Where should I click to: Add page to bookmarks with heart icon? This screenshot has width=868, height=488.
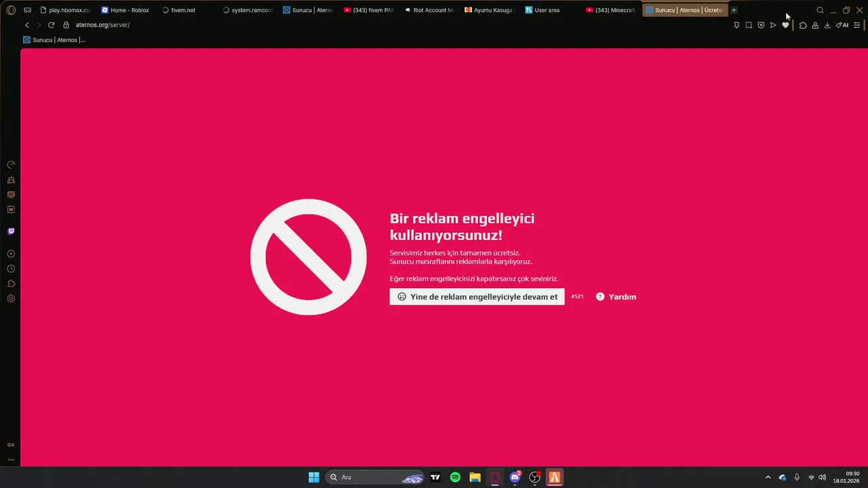tap(785, 25)
